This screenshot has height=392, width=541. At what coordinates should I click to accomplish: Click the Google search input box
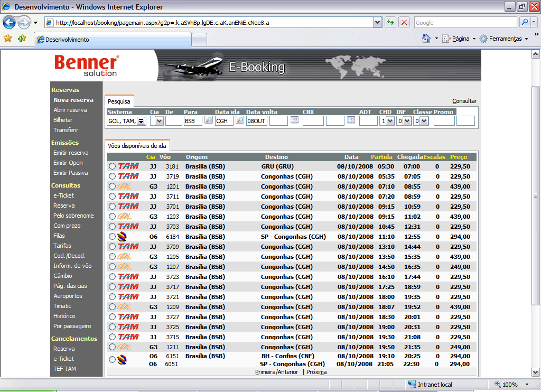(465, 22)
